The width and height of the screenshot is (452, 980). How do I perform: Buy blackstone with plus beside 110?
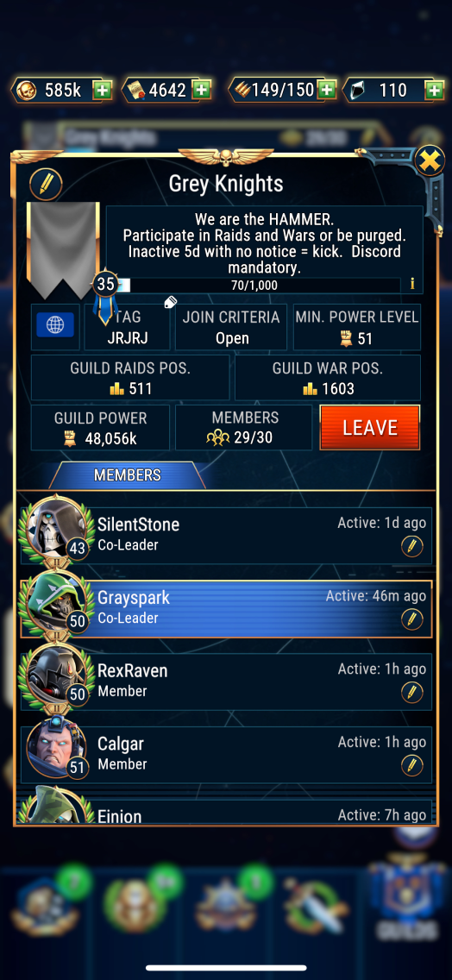click(434, 90)
